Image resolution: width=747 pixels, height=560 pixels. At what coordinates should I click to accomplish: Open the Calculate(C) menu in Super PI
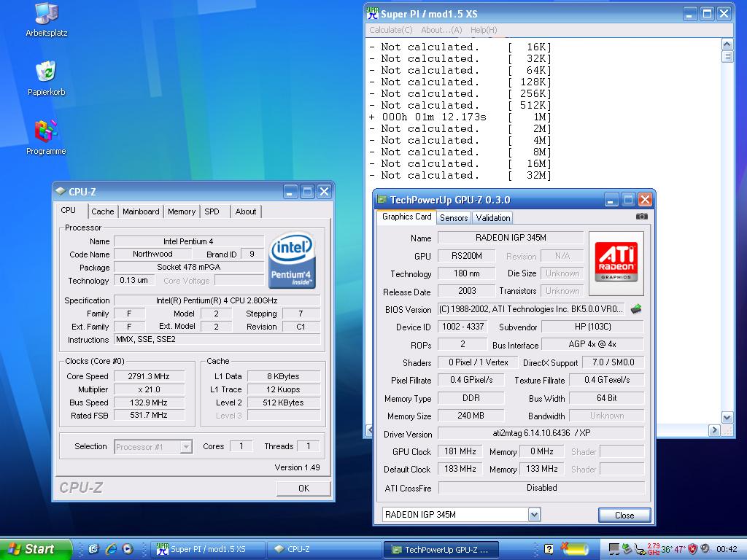[391, 30]
